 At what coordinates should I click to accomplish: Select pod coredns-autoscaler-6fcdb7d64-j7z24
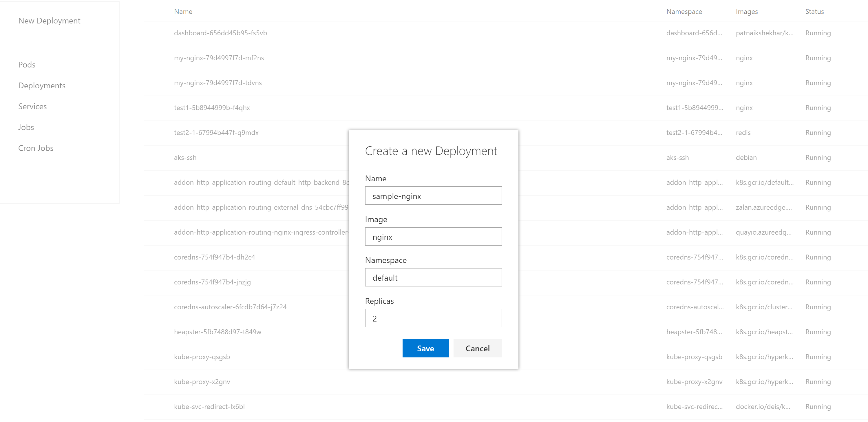[x=230, y=307]
